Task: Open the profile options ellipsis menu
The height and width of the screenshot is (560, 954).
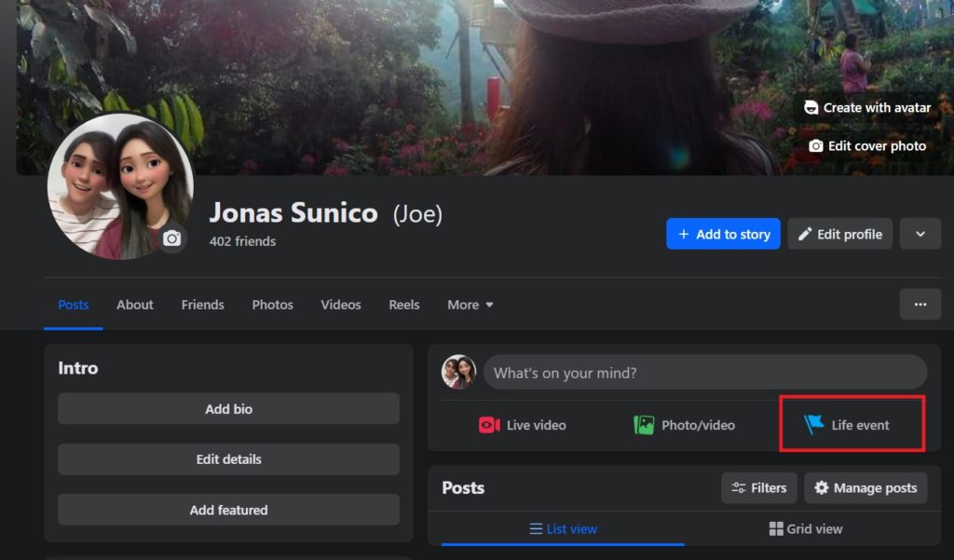Action: 920,304
